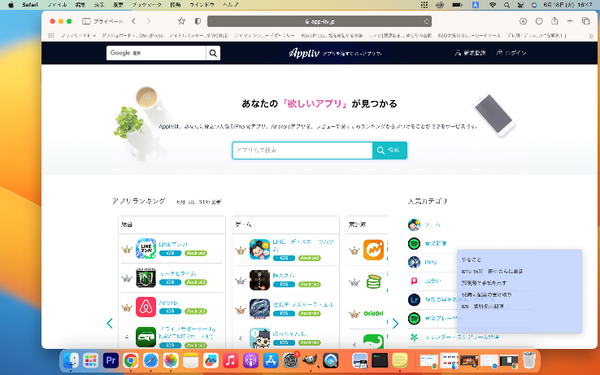Viewport: 600px width, 375px height.
Task: Click the ログイン login link
Action: [511, 53]
